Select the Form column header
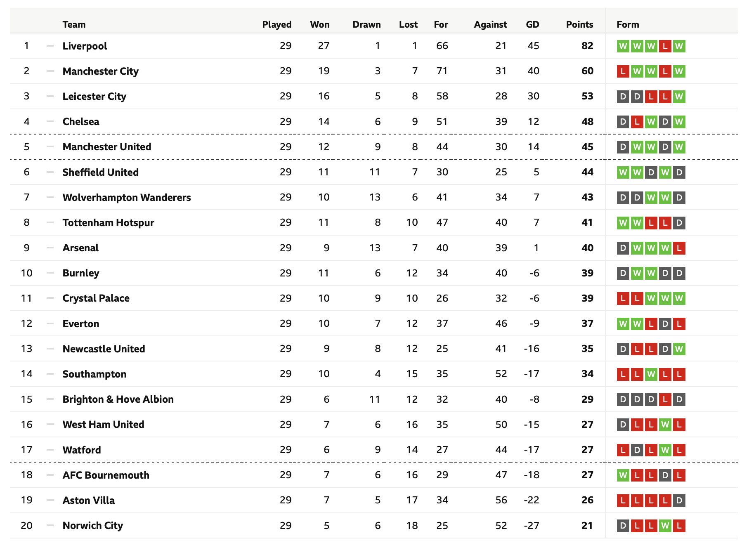The image size is (756, 543). click(628, 24)
